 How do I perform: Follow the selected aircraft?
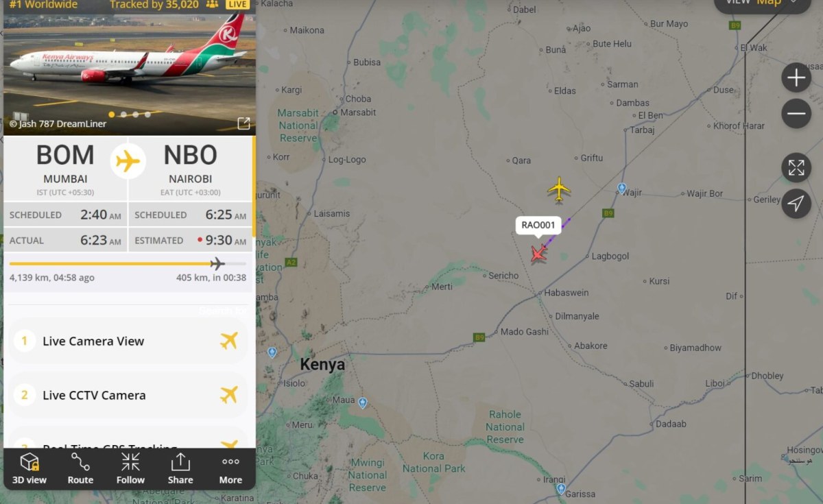coord(130,468)
